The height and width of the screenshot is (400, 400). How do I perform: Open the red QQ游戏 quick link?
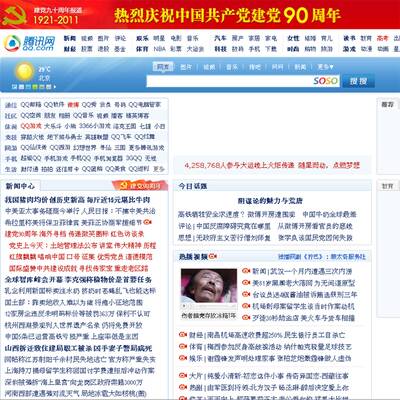pos(31,126)
